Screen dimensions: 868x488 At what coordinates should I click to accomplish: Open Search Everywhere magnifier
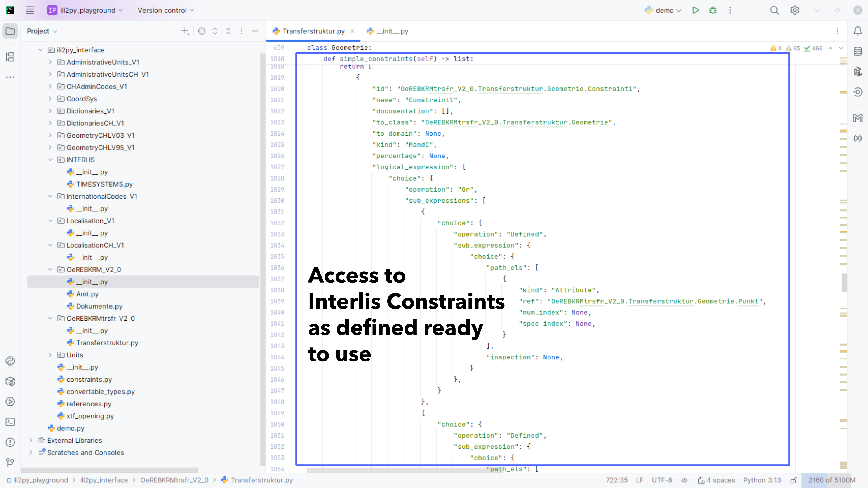[774, 10]
